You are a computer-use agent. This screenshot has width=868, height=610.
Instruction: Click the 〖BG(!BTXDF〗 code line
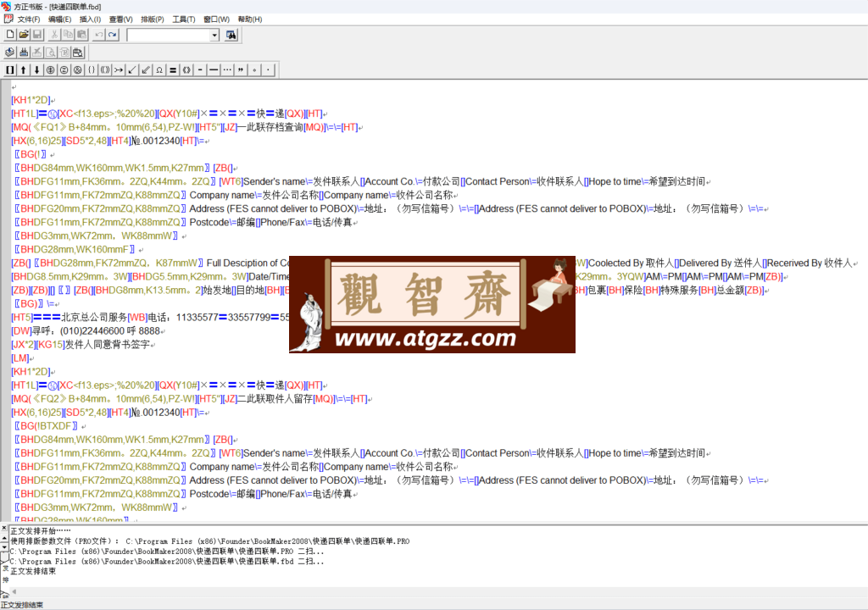48,426
